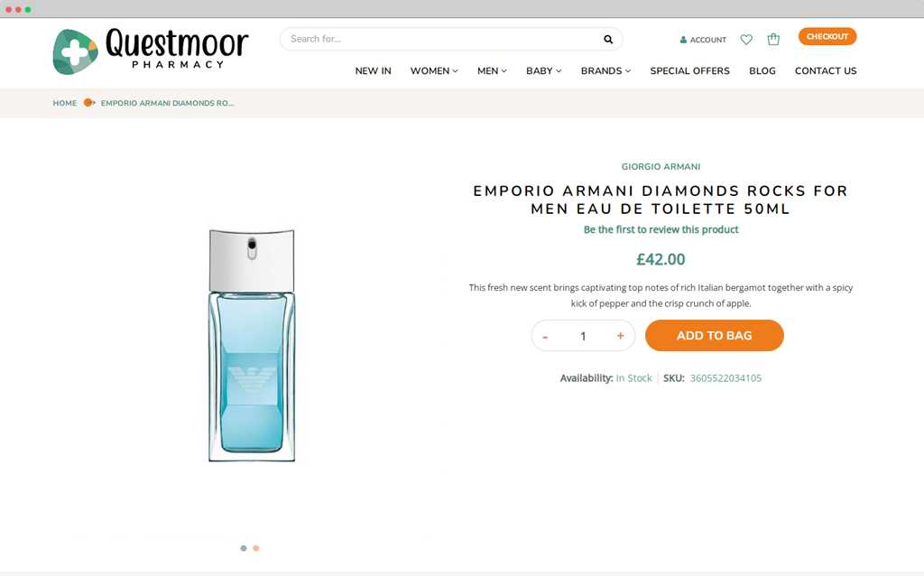This screenshot has width=924, height=576.
Task: Open the shopping bag icon
Action: [773, 39]
